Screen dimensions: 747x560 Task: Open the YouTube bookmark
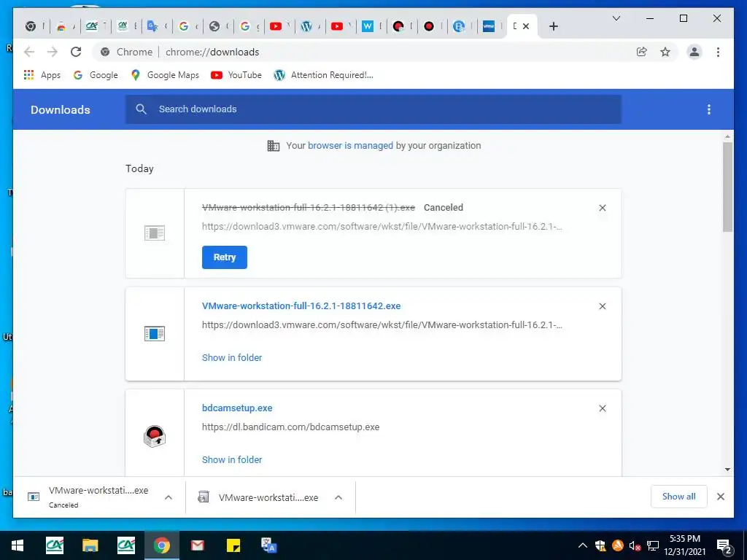(x=236, y=75)
